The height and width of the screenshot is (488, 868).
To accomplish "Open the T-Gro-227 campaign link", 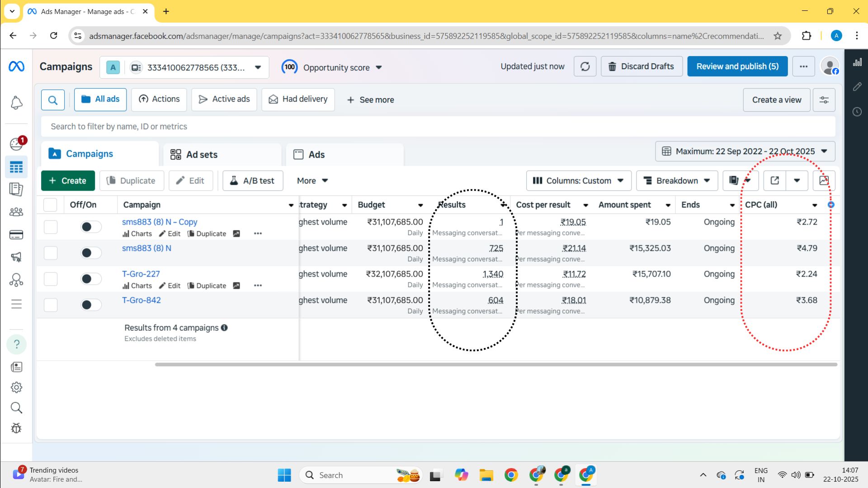I will pyautogui.click(x=141, y=274).
